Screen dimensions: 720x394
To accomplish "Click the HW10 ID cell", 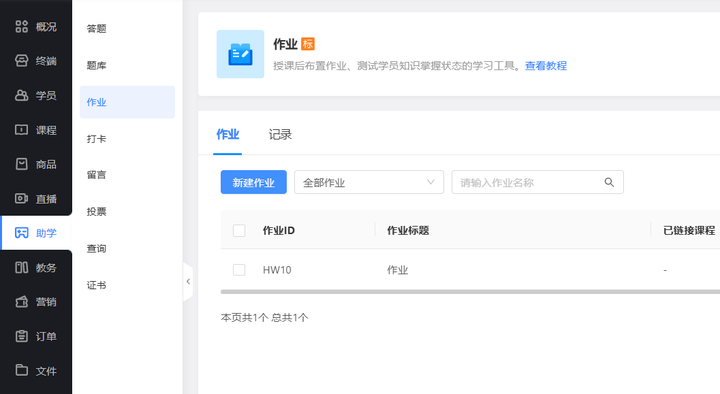I will click(277, 270).
